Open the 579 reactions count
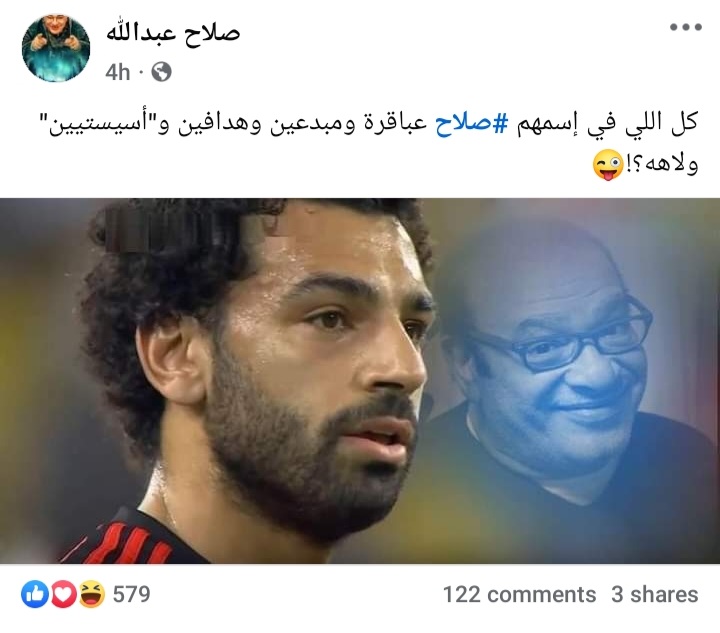 pos(131,594)
